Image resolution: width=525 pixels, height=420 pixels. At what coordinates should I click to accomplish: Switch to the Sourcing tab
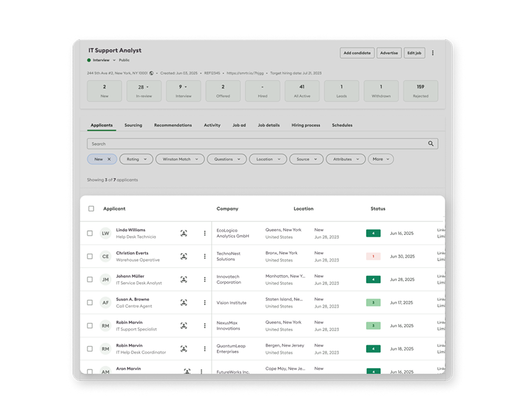133,125
